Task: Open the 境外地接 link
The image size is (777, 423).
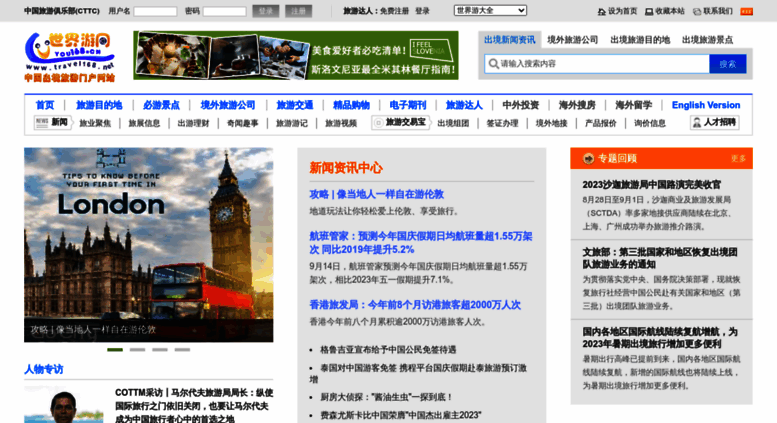Action: point(551,123)
